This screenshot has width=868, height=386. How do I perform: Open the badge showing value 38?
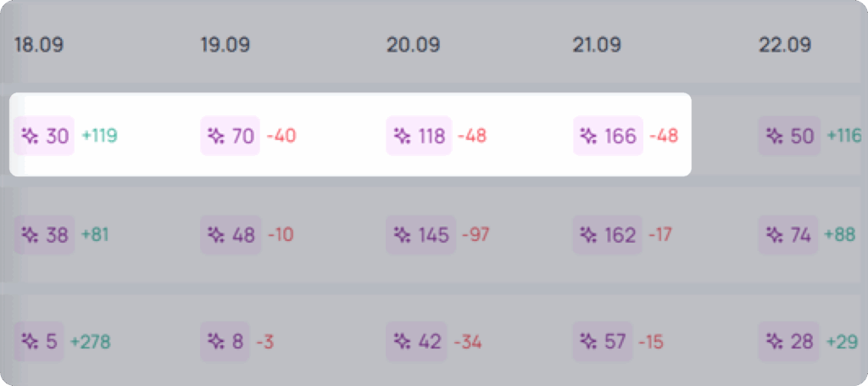pyautogui.click(x=44, y=235)
